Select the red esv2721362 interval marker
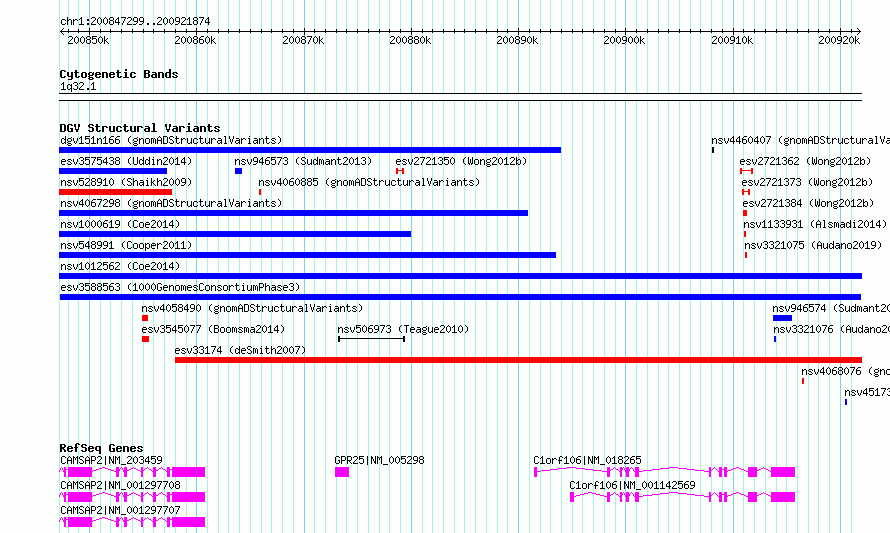This screenshot has width=890, height=533. (x=746, y=171)
